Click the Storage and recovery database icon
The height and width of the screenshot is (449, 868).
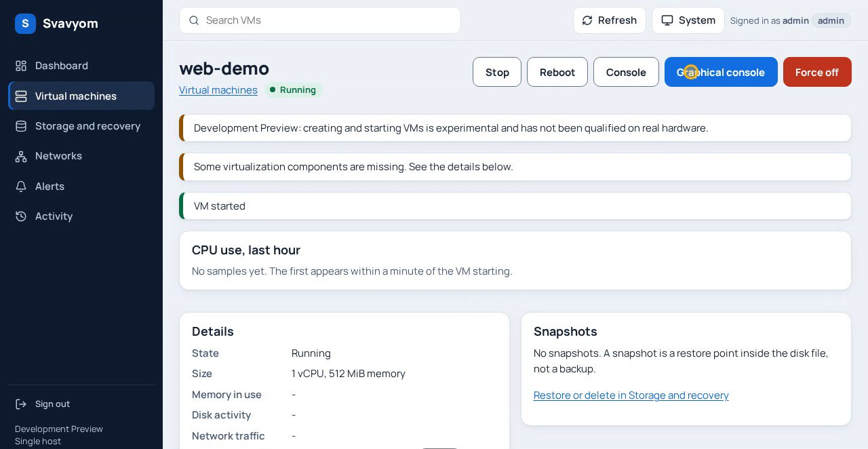coord(21,126)
